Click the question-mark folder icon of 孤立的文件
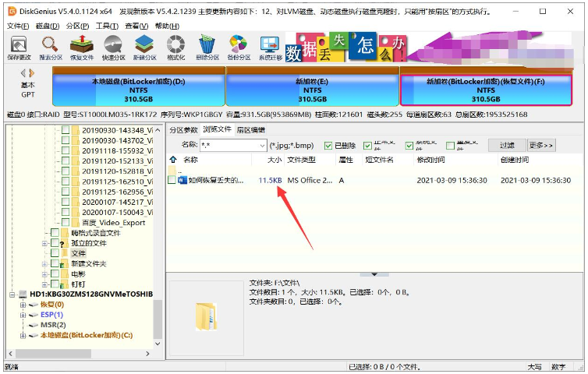This screenshot has height=374, width=588. pos(65,243)
